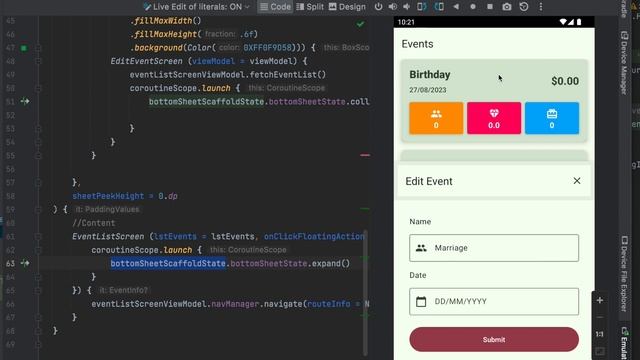
Task: Open the Device Manager side panel
Action: [624, 63]
